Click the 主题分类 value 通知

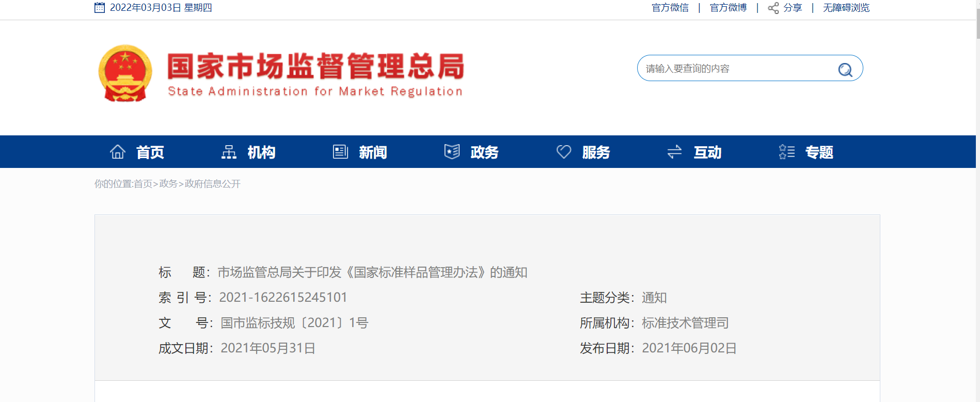[654, 298]
